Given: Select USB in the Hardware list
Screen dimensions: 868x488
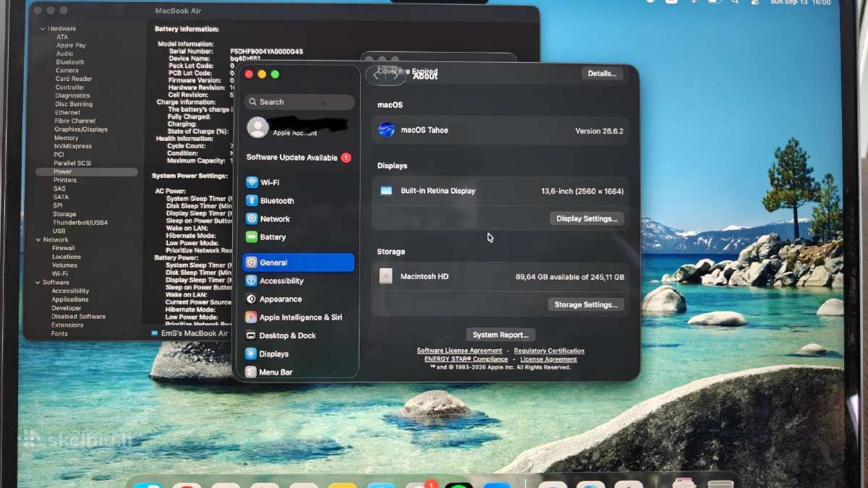Looking at the screenshot, I should pyautogui.click(x=59, y=231).
